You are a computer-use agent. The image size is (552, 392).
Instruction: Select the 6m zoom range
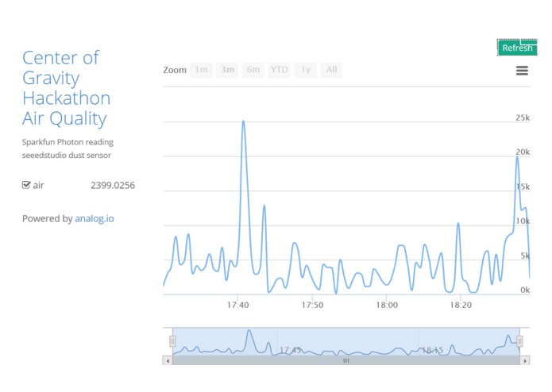coord(253,70)
